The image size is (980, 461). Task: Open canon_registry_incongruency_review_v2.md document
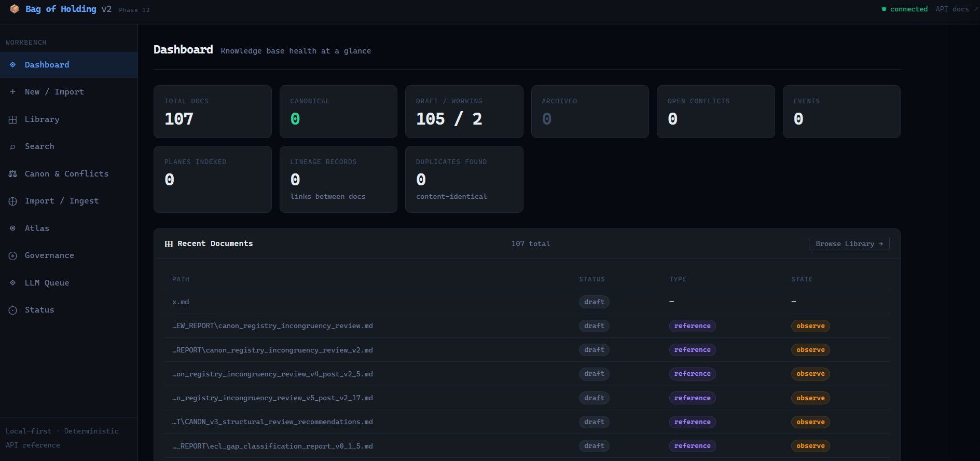(x=273, y=350)
